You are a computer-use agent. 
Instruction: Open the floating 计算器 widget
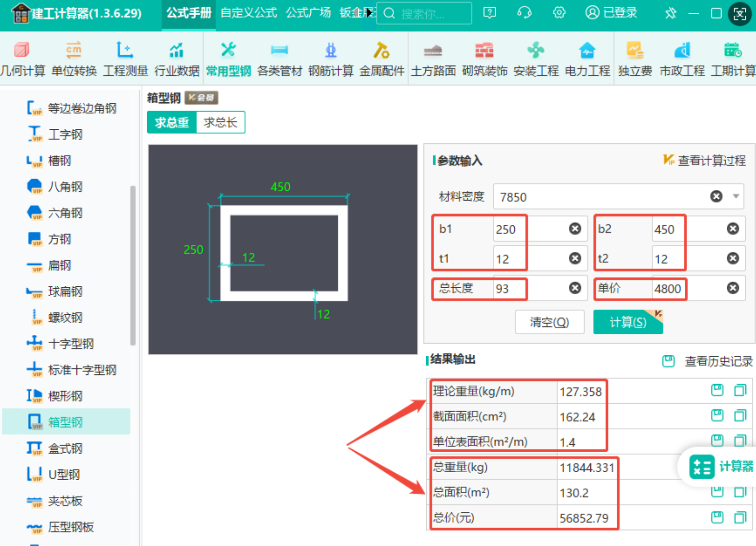pos(720,466)
